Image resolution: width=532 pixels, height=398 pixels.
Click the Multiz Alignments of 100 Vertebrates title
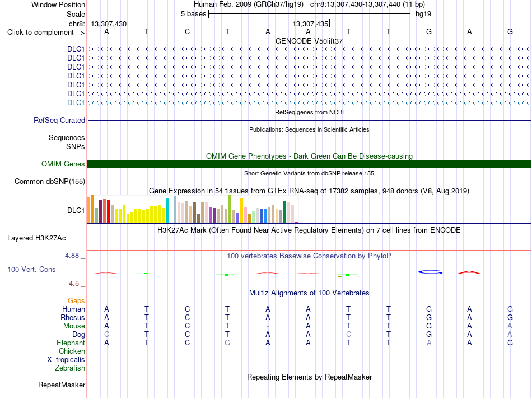pos(309,293)
